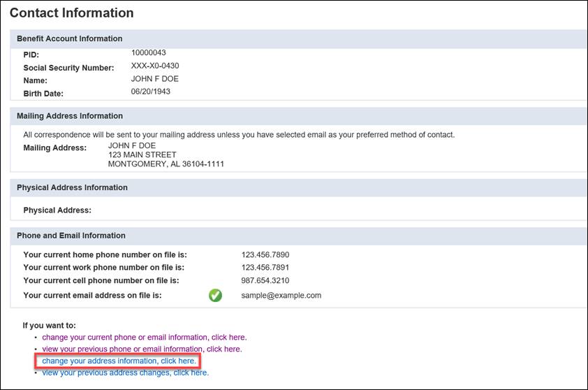This screenshot has width=588, height=390.
Task: Click the masked Social Security Number value
Action: (155, 66)
